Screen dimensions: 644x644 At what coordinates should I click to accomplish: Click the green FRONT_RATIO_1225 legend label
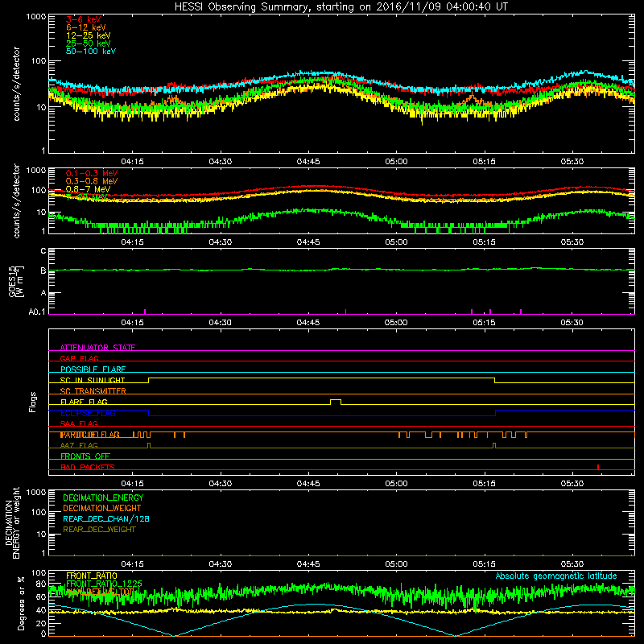coord(104,584)
